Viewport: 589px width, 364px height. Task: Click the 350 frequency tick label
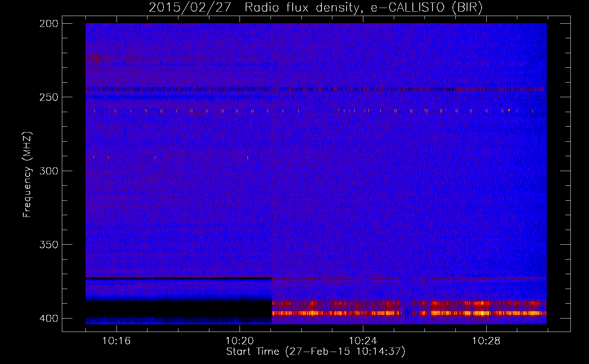point(49,245)
